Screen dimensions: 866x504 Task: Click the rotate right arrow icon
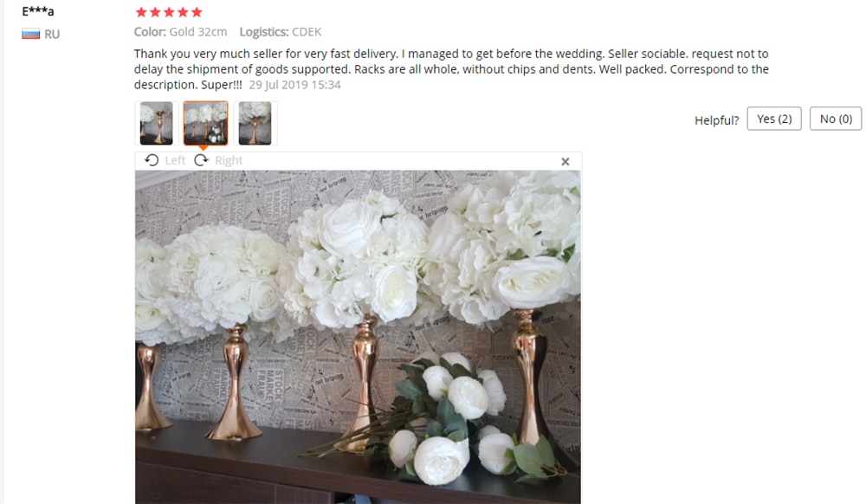coord(202,160)
